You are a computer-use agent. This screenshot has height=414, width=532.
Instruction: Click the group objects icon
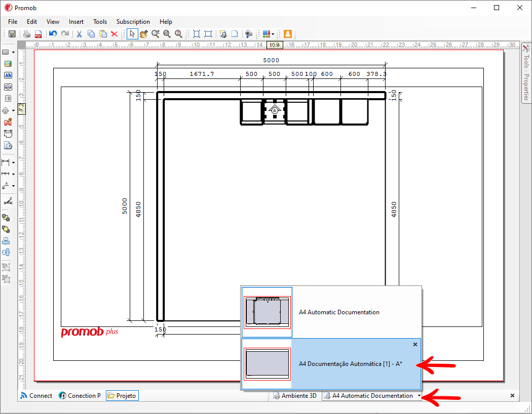pos(6,267)
